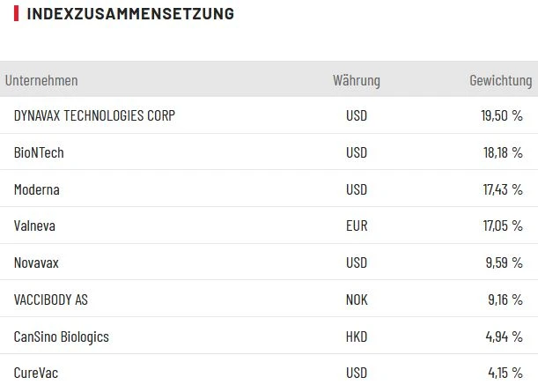Open the VACCIBODY AS entry
Image resolution: width=538 pixels, height=392 pixels.
[51, 300]
